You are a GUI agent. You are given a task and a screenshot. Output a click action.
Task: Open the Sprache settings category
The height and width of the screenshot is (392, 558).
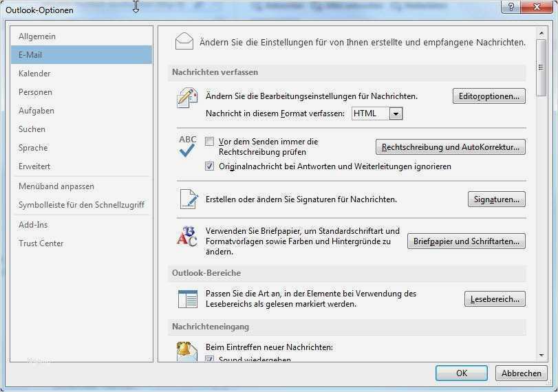tap(81, 148)
